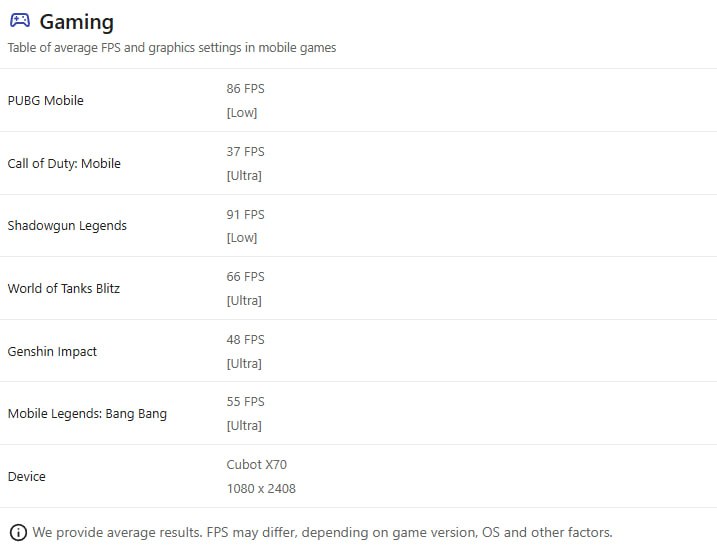Screen dimensions: 717x555
Task: Select the 48 FPS result
Action: pos(245,339)
